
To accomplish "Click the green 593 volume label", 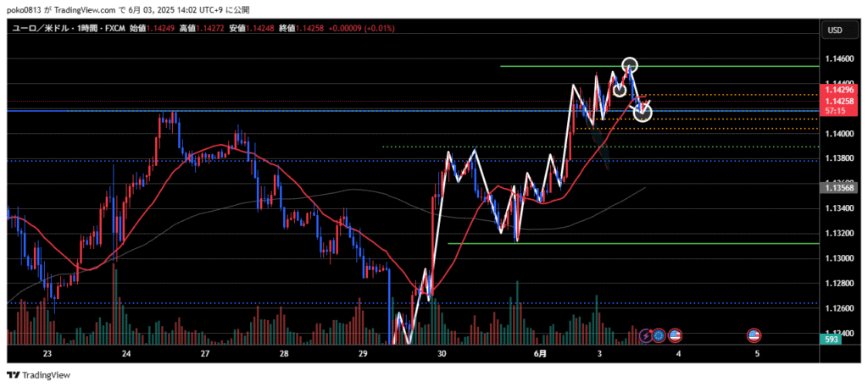I will tap(834, 340).
